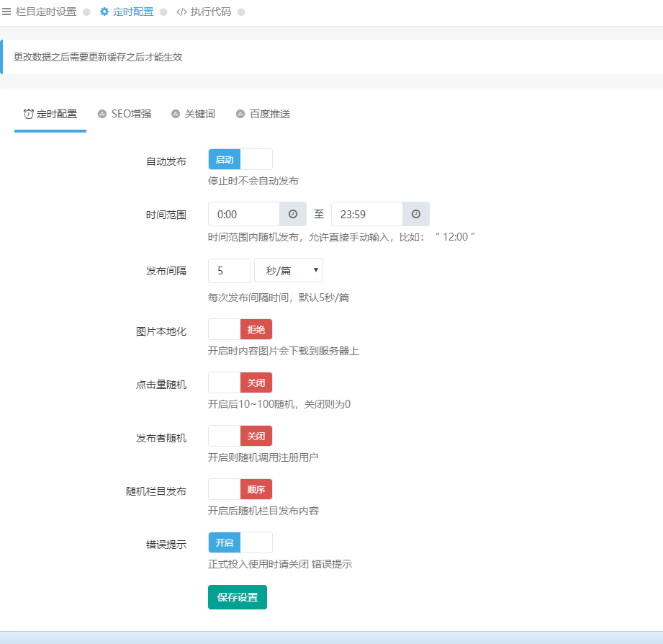Click the code brackets icon for 执行代码
Viewport: 663px width, 644px height.
tap(182, 12)
